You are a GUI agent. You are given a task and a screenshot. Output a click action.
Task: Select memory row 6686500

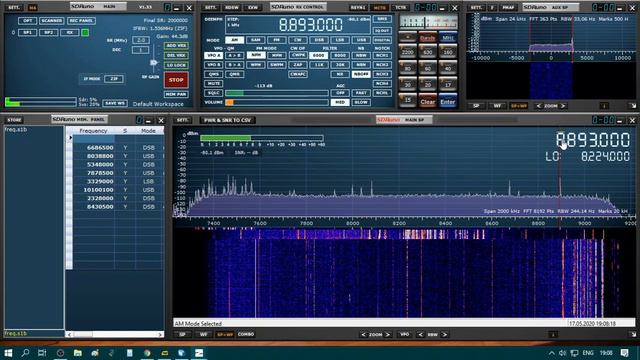coord(119,147)
